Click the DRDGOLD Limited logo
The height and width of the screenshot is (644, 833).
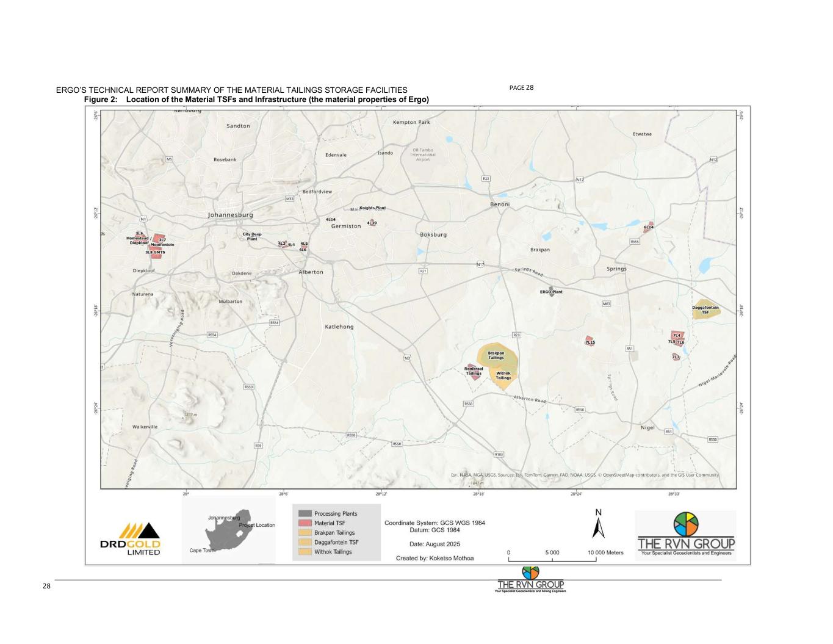pos(130,538)
